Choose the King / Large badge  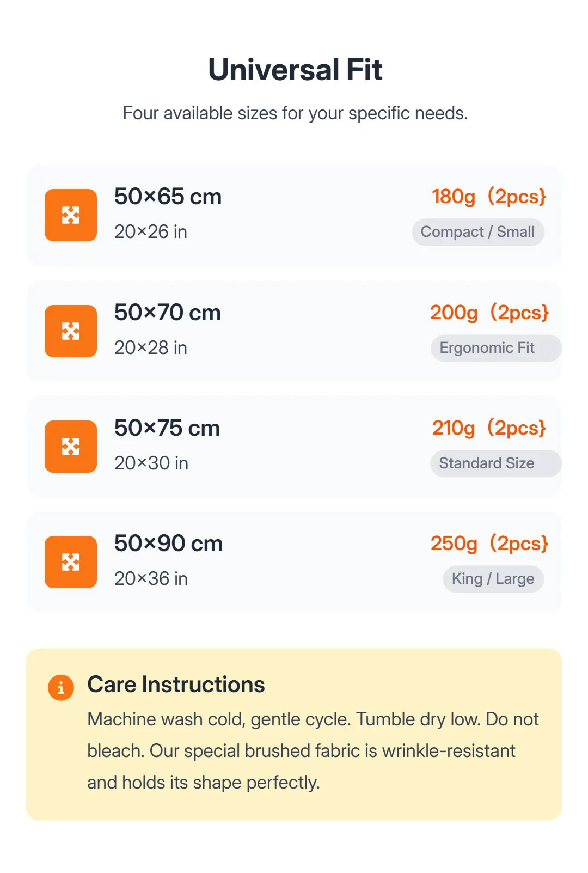coord(493,579)
